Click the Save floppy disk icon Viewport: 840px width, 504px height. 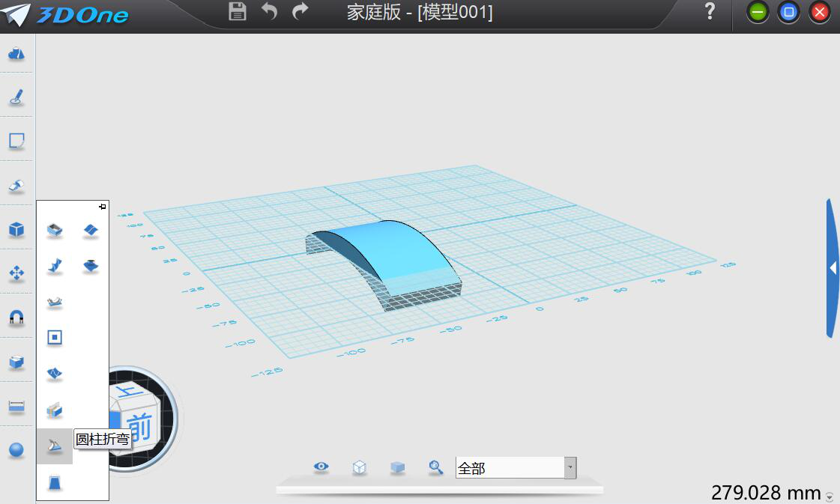pos(238,11)
